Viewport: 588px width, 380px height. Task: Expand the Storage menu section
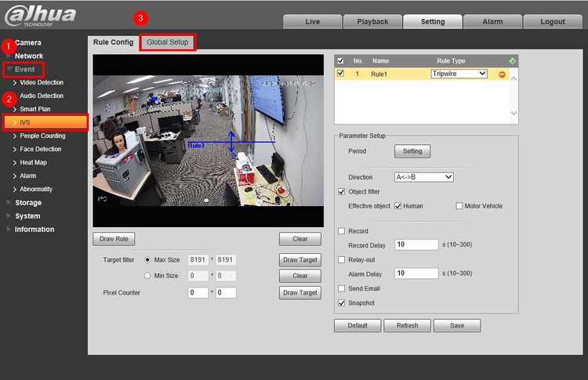[28, 203]
